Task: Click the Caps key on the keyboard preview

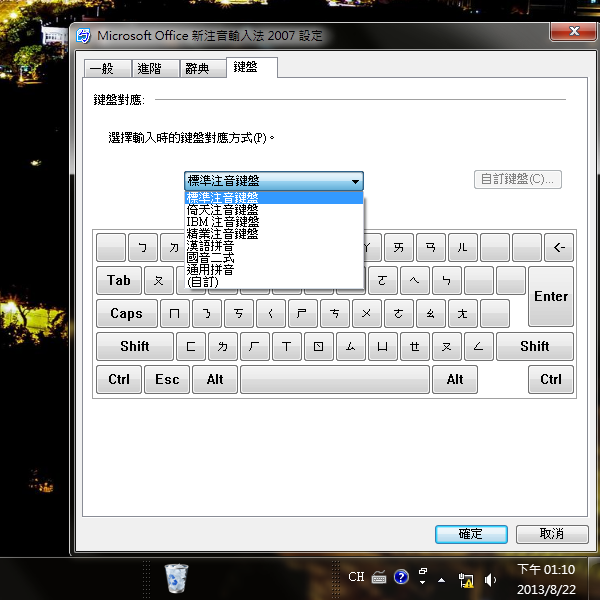Action: [x=127, y=313]
